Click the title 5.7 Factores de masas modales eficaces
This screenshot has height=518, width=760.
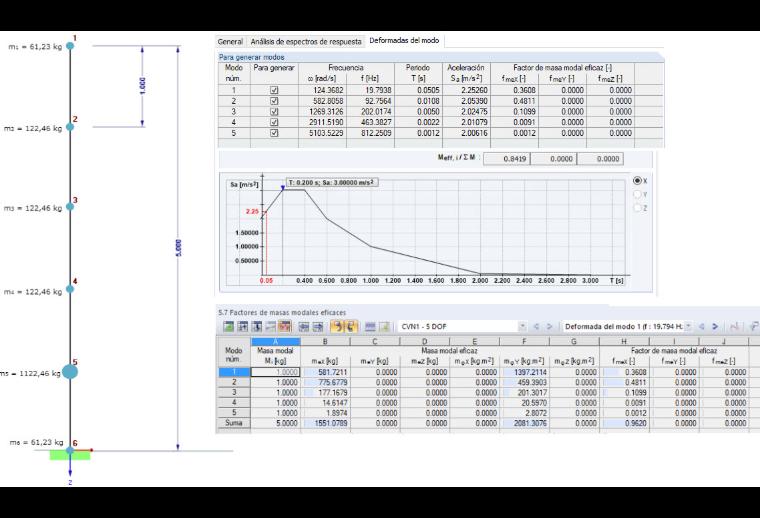point(282,313)
